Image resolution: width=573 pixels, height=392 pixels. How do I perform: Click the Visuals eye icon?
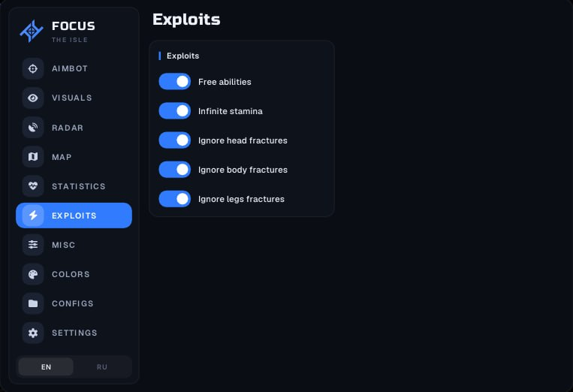click(33, 98)
